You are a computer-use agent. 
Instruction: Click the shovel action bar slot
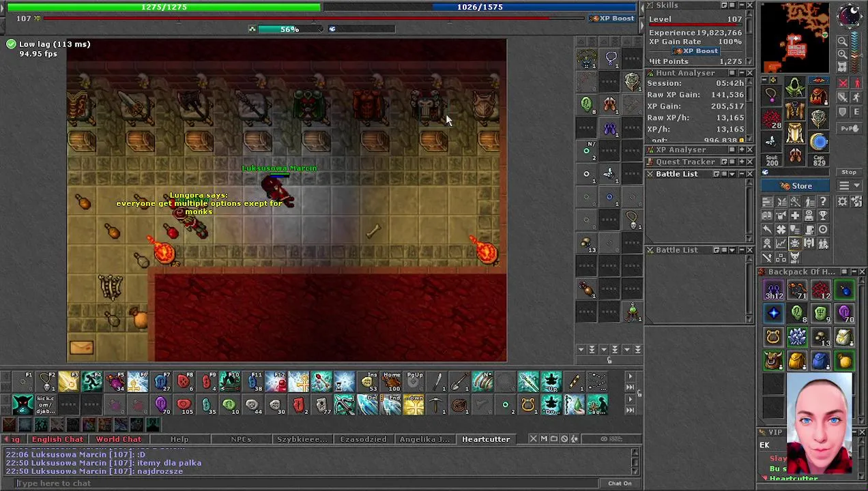[459, 382]
